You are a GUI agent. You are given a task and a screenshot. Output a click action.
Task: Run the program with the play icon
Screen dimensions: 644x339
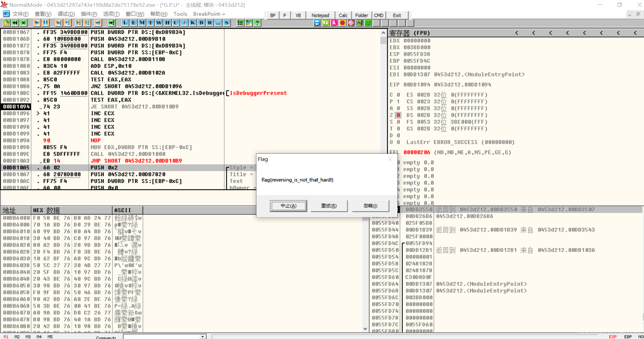click(37, 23)
